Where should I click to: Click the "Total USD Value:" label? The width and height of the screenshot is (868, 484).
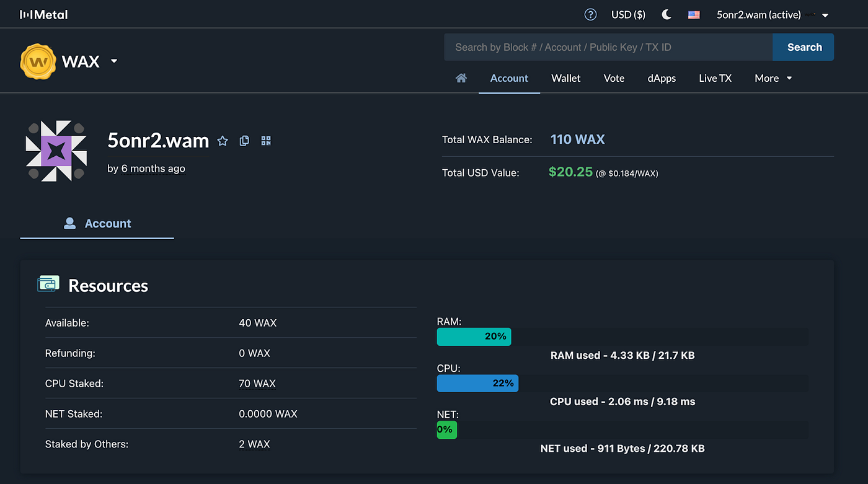tap(480, 173)
